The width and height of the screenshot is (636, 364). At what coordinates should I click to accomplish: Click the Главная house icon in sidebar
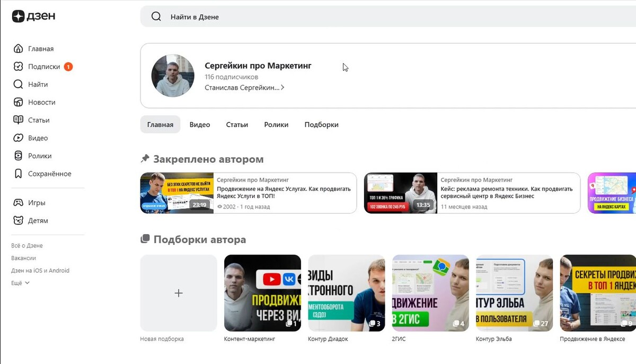(19, 49)
